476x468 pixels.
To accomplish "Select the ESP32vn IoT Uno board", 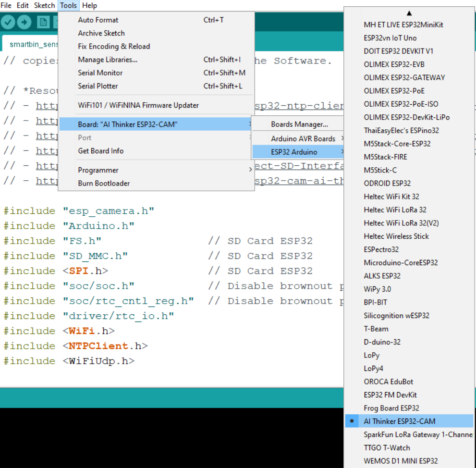I will click(409, 38).
